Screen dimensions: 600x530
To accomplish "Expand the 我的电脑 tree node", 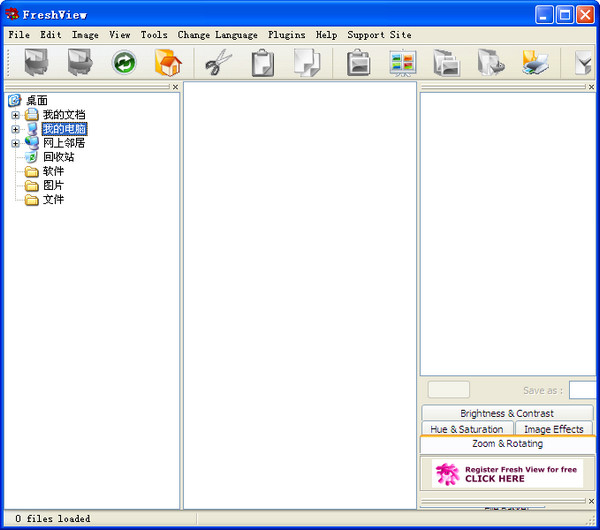I will [x=15, y=129].
